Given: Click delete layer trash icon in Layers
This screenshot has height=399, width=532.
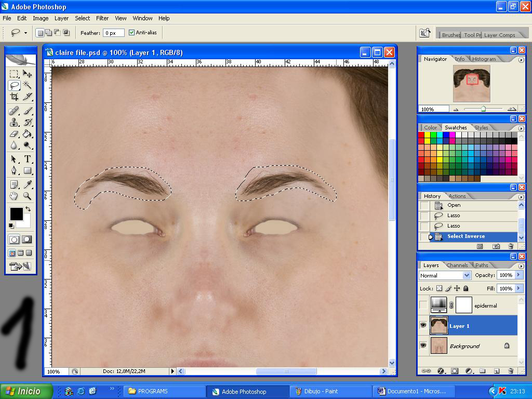Looking at the screenshot, I should coord(511,371).
